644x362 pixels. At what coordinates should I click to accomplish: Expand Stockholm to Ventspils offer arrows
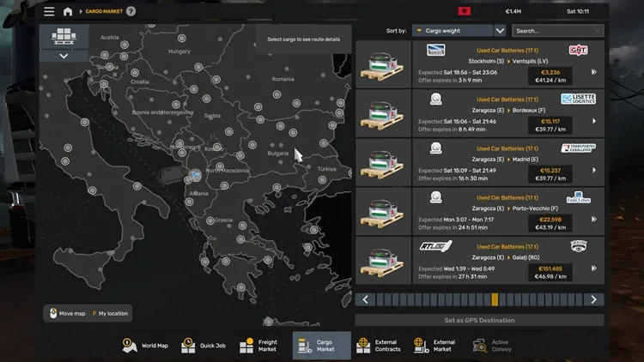[x=594, y=72]
